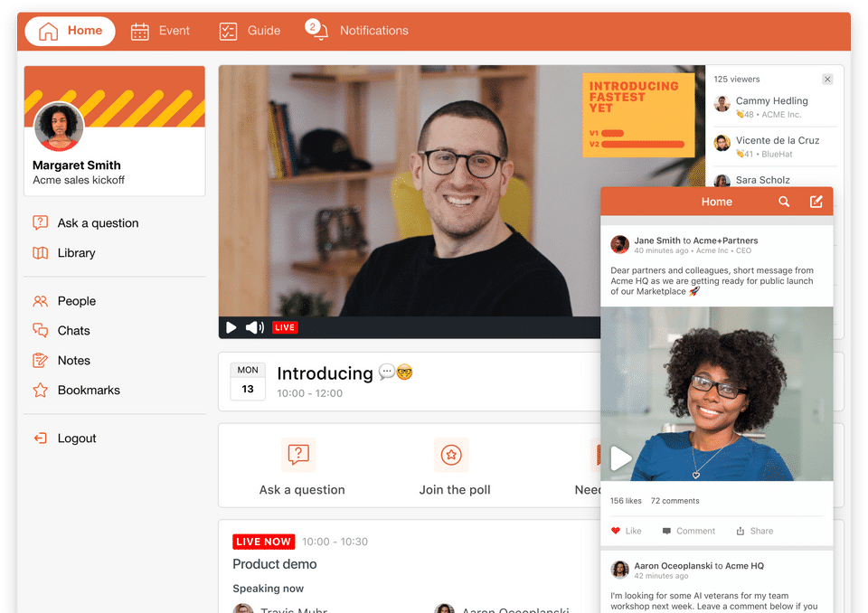Like Jane Smith's post
This screenshot has width=868, height=613.
(626, 531)
